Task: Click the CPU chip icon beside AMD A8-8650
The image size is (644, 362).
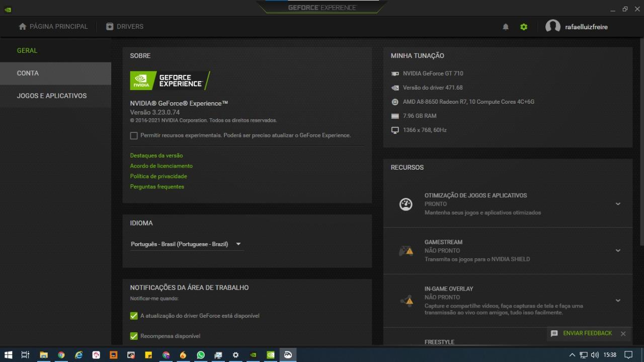Action: pyautogui.click(x=395, y=102)
